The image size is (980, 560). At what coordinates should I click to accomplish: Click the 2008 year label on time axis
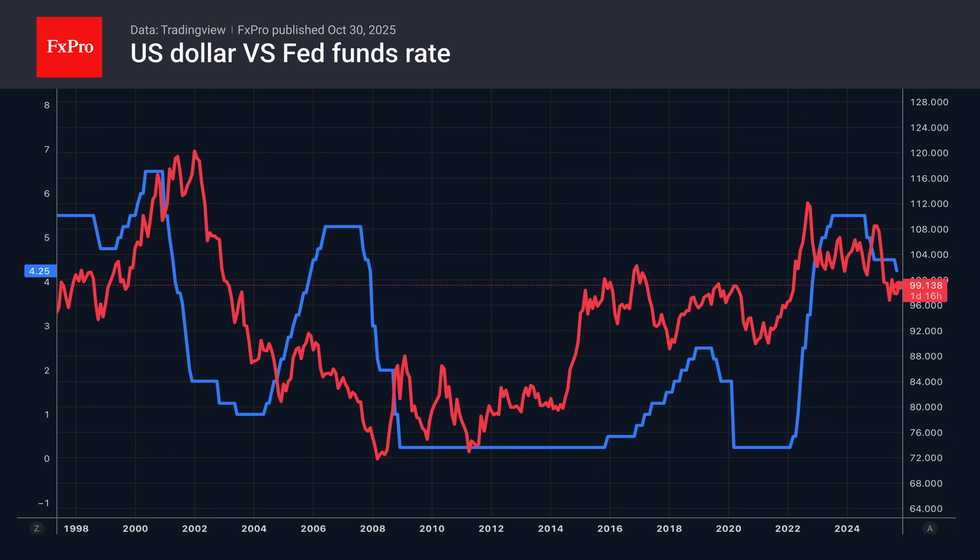point(372,529)
